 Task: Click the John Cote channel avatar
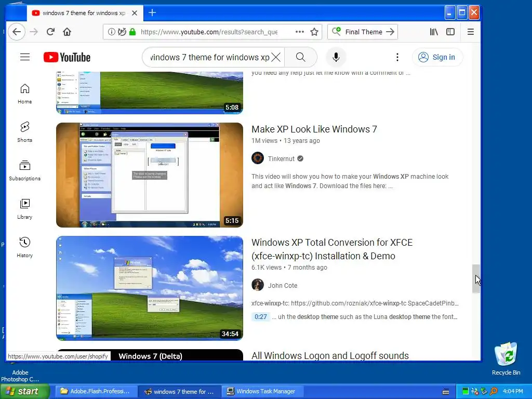[258, 285]
